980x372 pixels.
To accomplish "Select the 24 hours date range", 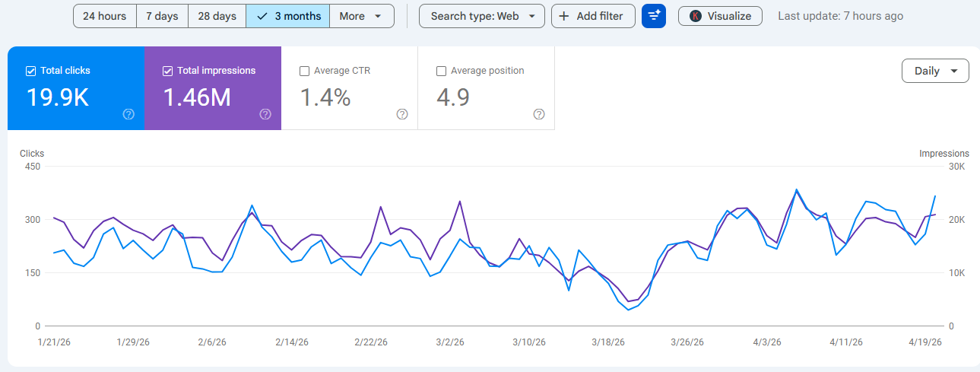I will click(105, 16).
